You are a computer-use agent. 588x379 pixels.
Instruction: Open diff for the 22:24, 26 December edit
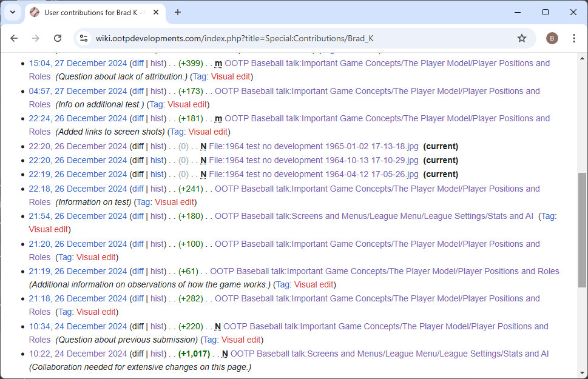click(138, 118)
